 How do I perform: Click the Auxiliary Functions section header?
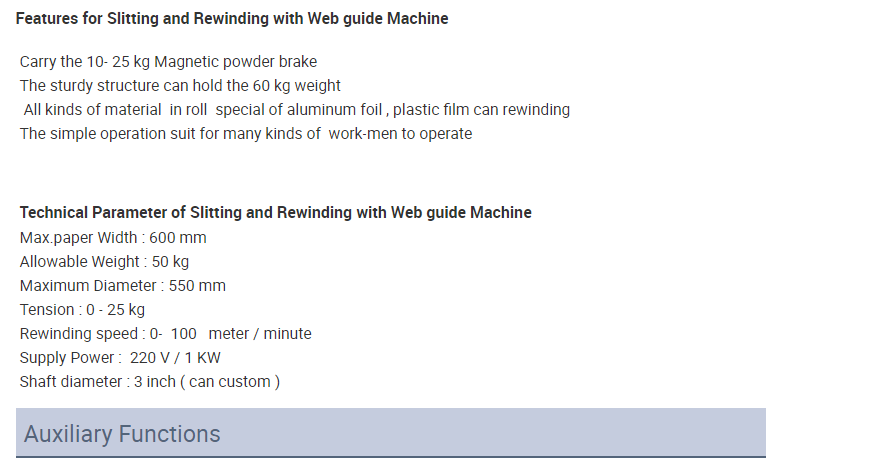[390, 432]
